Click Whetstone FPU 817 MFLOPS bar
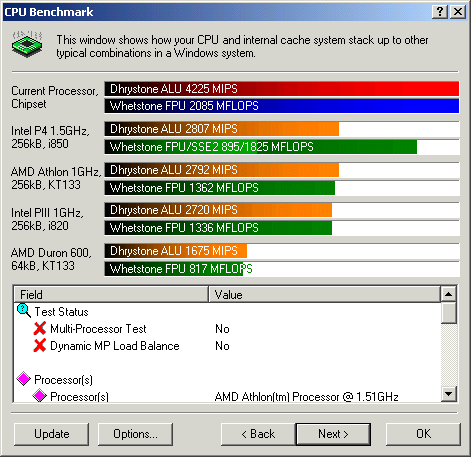This screenshot has height=457, width=471. 174,269
